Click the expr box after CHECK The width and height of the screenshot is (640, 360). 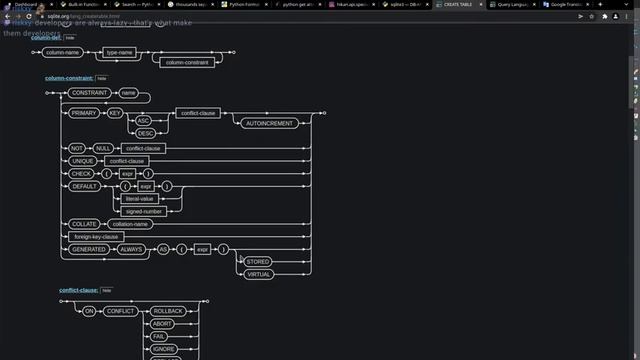[127, 173]
